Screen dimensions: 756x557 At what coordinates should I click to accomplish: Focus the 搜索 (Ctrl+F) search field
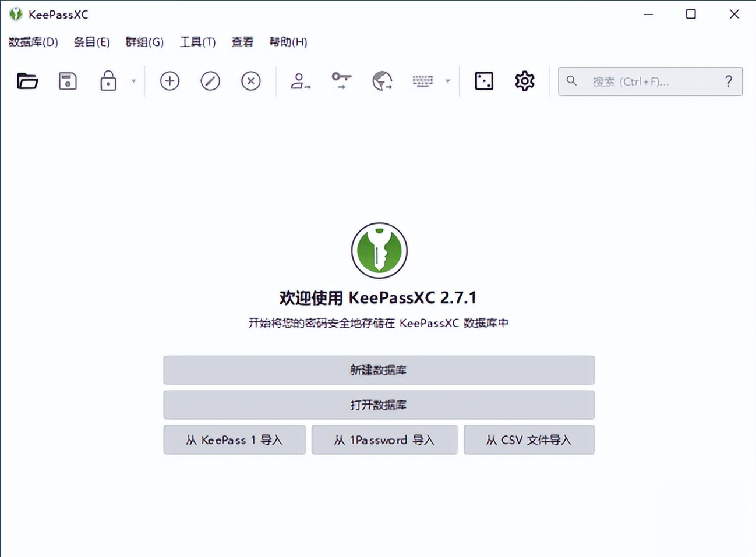pos(650,81)
